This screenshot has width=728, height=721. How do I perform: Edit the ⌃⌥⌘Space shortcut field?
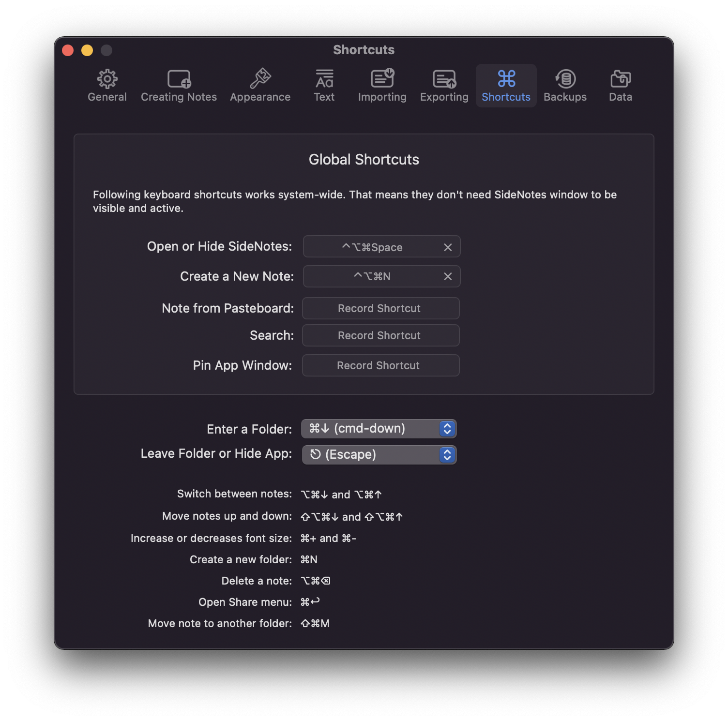tap(381, 247)
